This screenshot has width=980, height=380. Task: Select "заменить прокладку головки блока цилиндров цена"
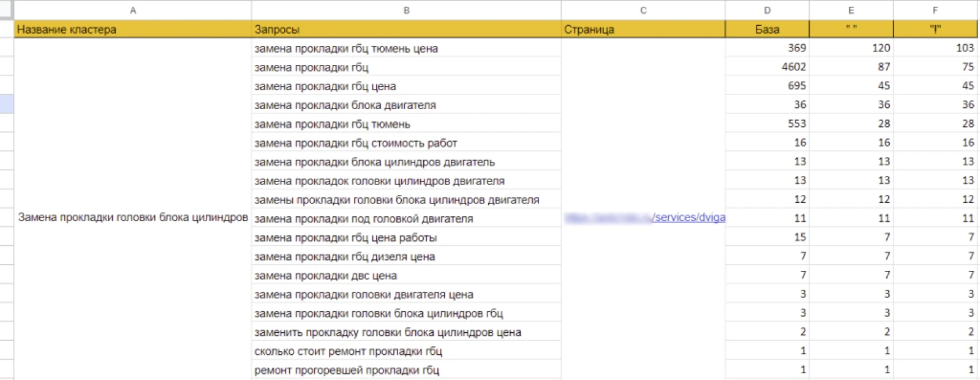(406, 333)
